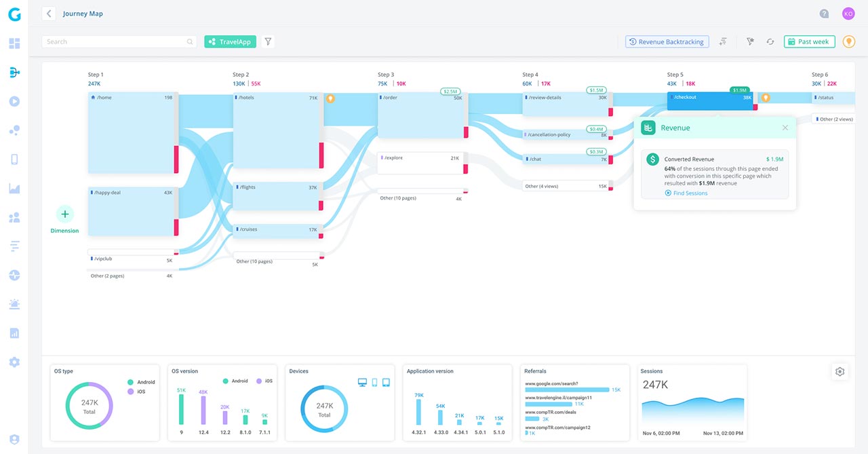Screen dimensions: 868x454
Task: Open the account shield icon at sidebar bottom
Action: pyautogui.click(x=14, y=439)
